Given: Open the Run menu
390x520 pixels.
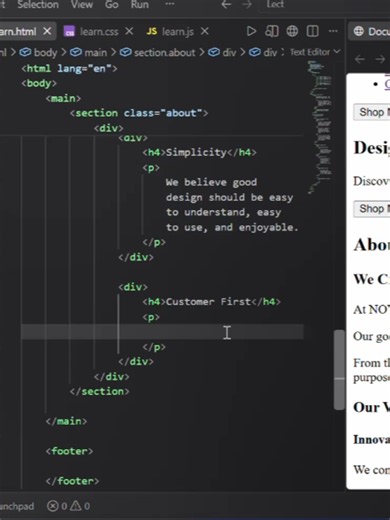Looking at the screenshot, I should (x=140, y=5).
